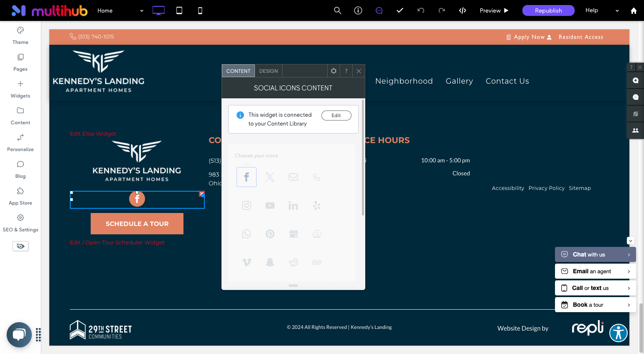
Task: Toggle the Facebook icon in icon chooser
Action: click(x=247, y=177)
